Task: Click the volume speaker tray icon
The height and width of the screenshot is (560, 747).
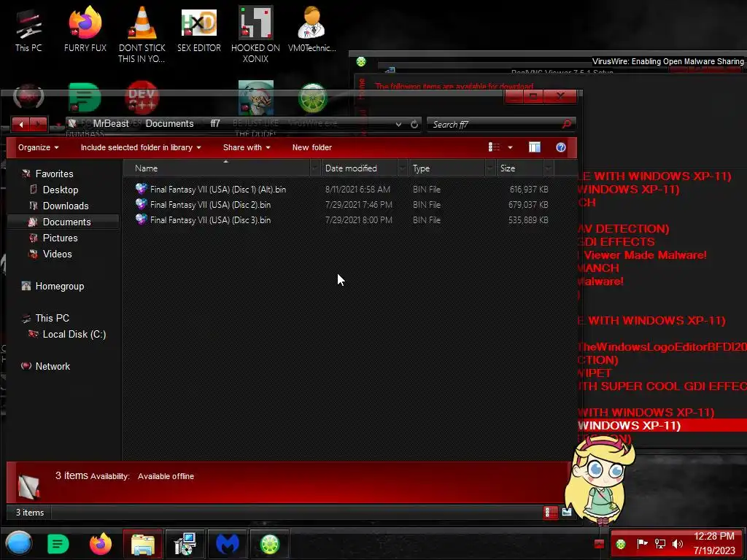Action: point(677,544)
